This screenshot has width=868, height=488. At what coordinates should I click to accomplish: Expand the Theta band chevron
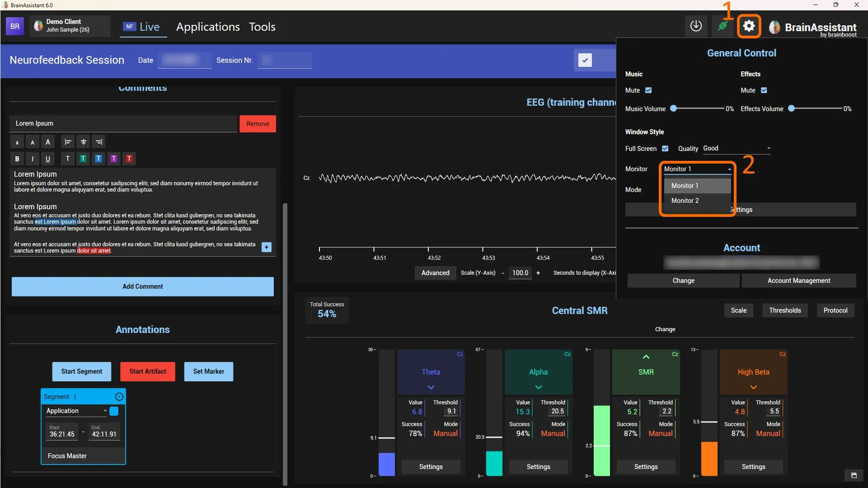point(431,387)
